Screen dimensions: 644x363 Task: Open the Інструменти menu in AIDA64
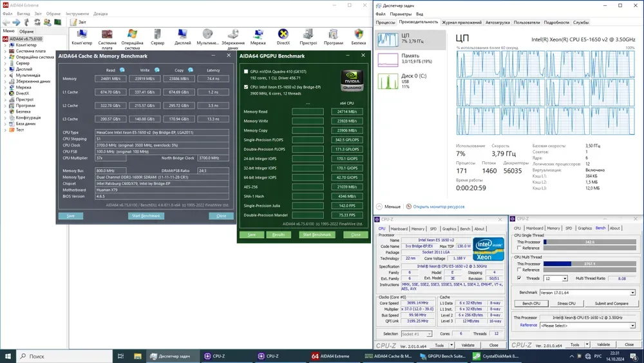(77, 13)
